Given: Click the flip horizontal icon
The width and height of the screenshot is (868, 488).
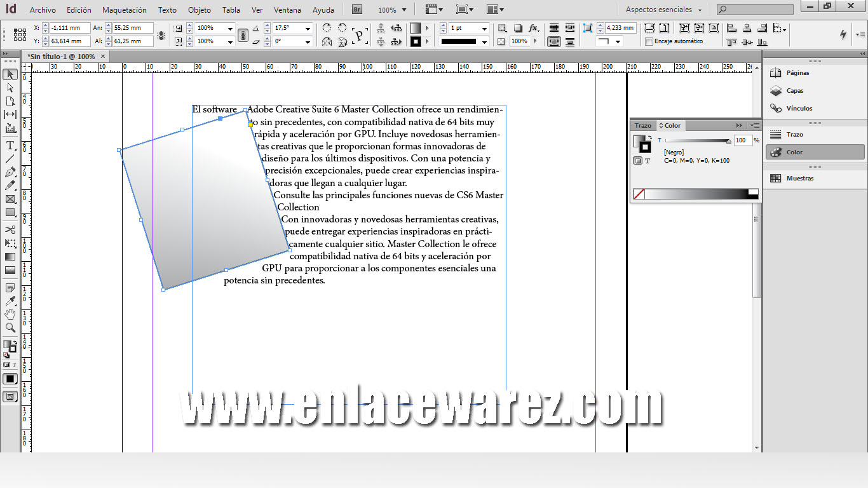Looking at the screenshot, I should coord(327,42).
